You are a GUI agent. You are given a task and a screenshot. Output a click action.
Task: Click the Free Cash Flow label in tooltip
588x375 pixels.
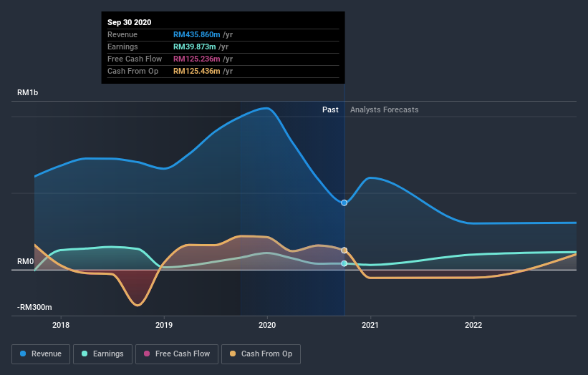click(135, 59)
